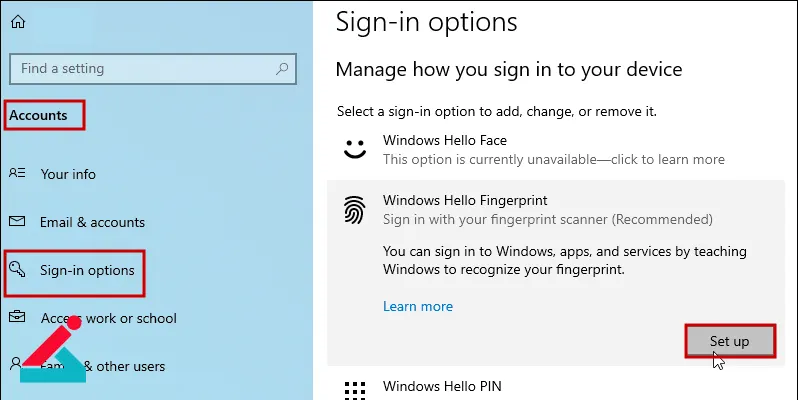Open Email & accounts page
The width and height of the screenshot is (800, 400).
92,222
